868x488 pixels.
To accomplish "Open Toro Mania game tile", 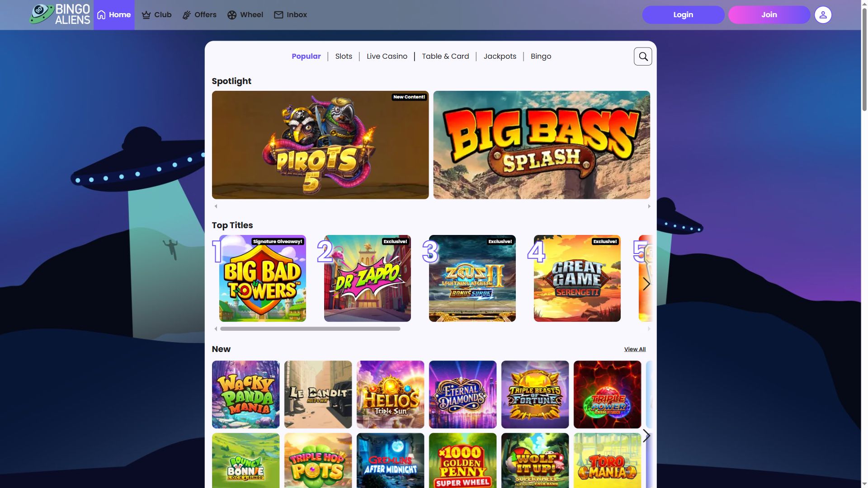I will pyautogui.click(x=607, y=460).
